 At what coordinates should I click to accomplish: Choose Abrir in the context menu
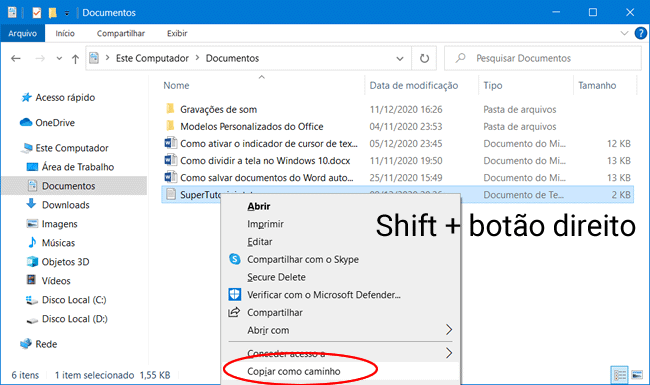[x=259, y=206]
